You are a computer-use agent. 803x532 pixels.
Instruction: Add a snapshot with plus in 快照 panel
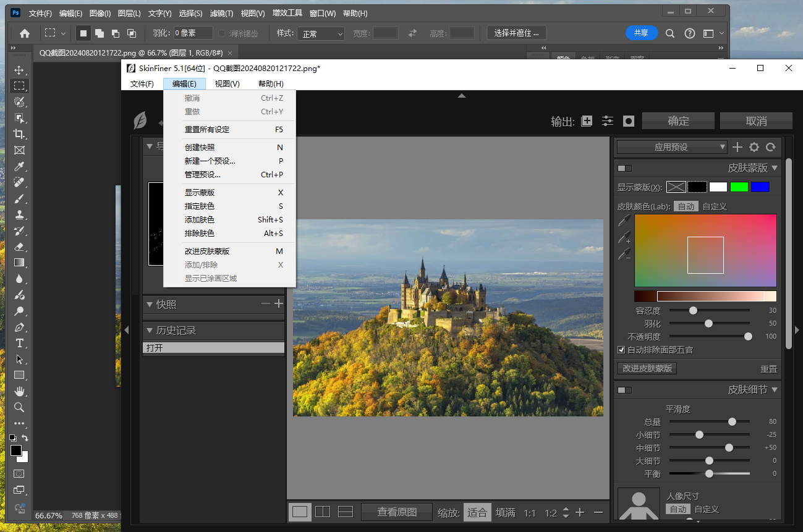point(279,303)
